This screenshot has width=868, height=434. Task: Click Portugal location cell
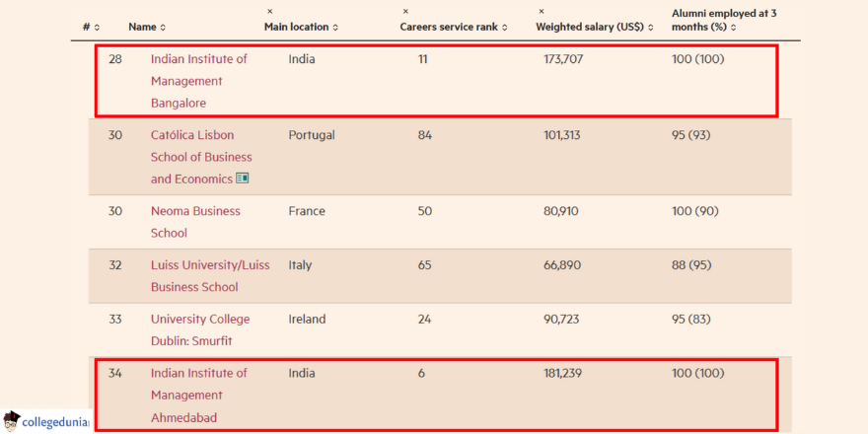(x=312, y=136)
